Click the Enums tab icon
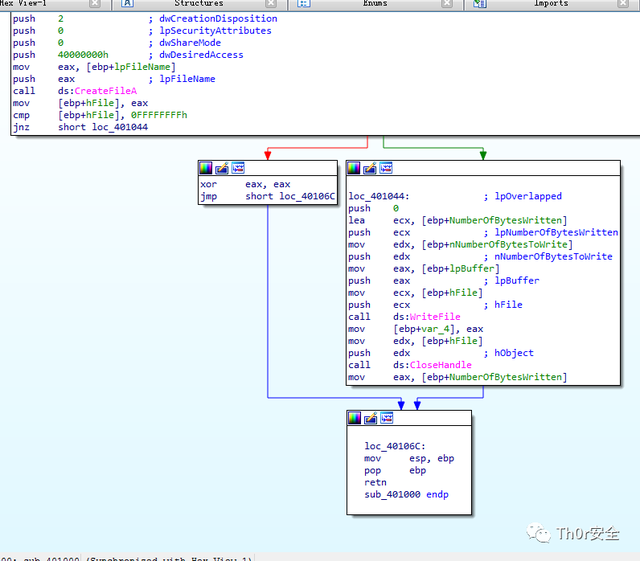This screenshot has height=561, width=640. point(303,3)
